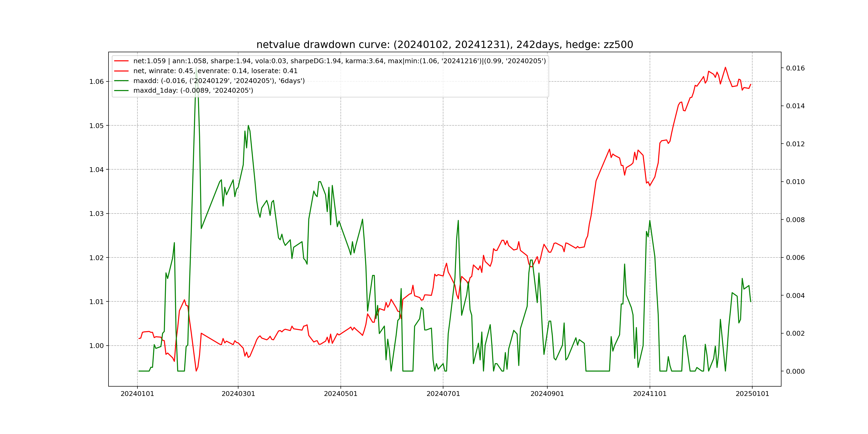Click the 0.008 right axis tick label
Screen dimensions: 868x434
point(795,220)
